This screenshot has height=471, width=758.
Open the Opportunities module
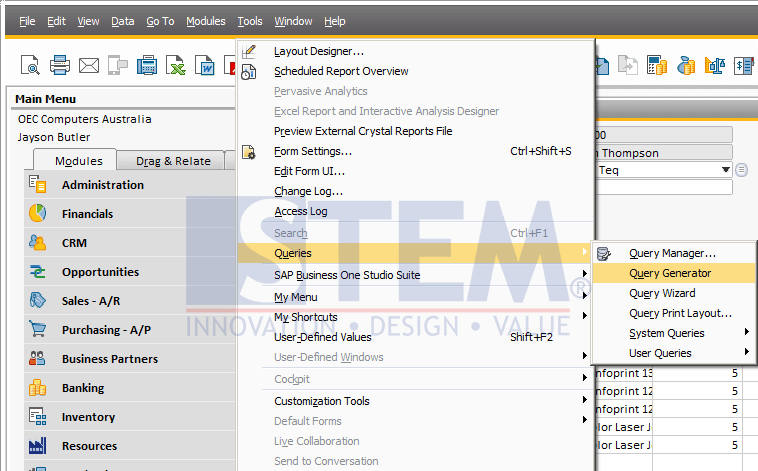130,272
